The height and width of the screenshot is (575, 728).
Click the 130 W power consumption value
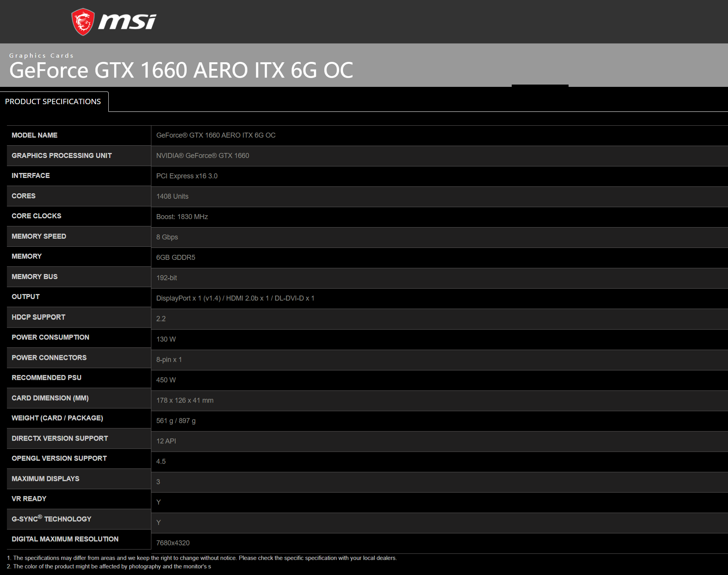pyautogui.click(x=166, y=339)
